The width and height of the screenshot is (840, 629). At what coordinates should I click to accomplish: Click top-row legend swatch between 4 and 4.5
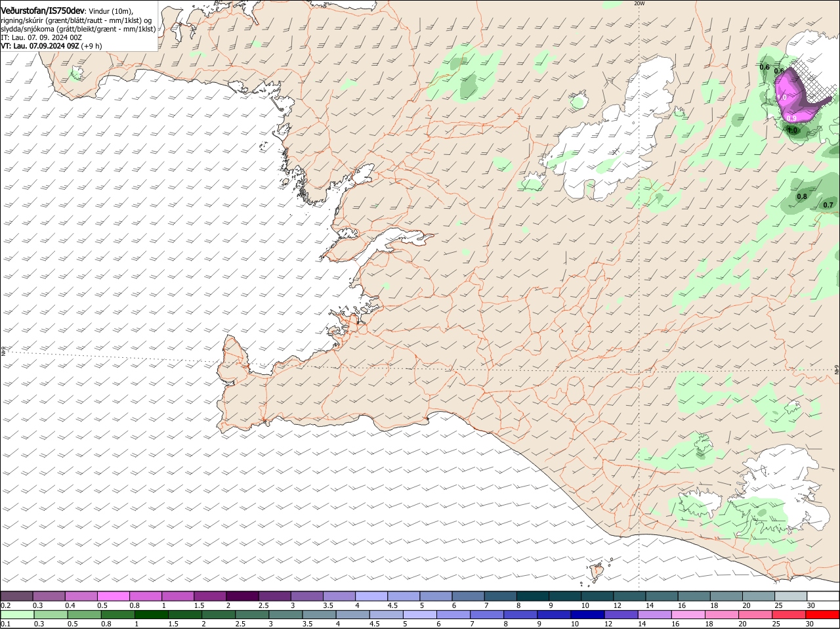[371, 596]
